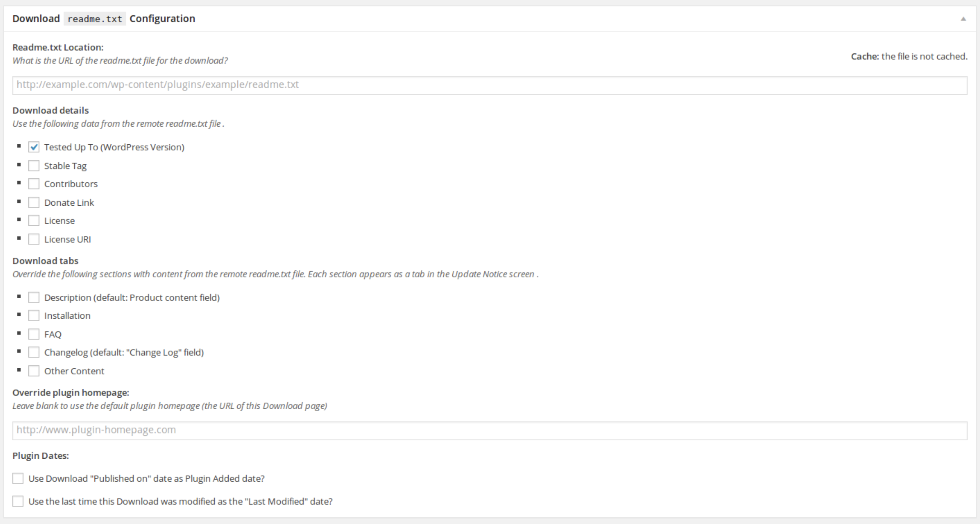980x524 pixels.
Task: Check the Contributors option
Action: click(34, 184)
